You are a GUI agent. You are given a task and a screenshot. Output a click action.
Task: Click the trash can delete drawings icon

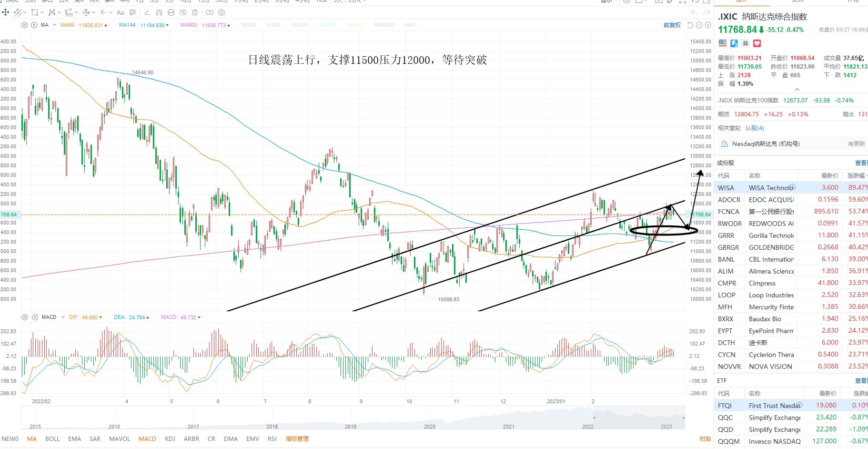click(x=195, y=12)
